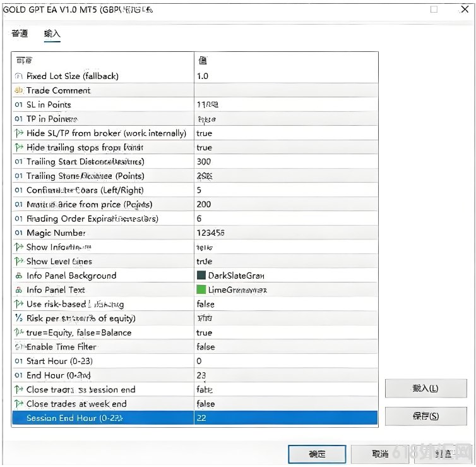Open Info Panel Text color dropdown
The height and width of the screenshot is (467, 476).
[x=286, y=290]
